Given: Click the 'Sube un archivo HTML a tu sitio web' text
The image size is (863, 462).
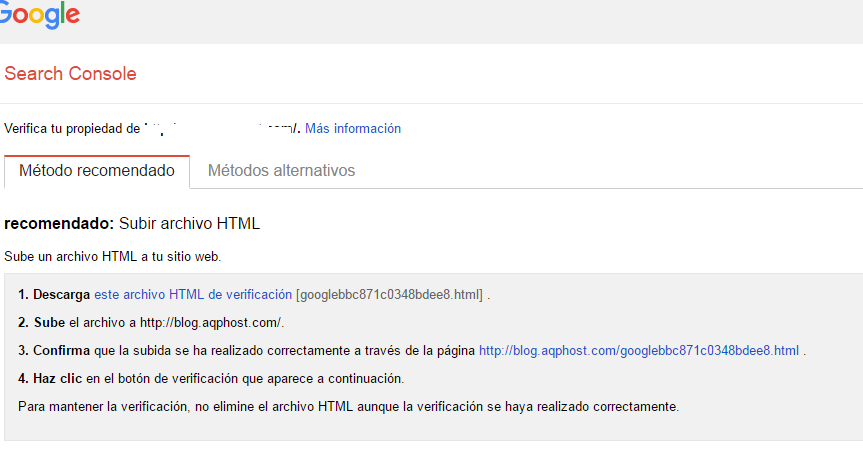Looking at the screenshot, I should (x=112, y=257).
